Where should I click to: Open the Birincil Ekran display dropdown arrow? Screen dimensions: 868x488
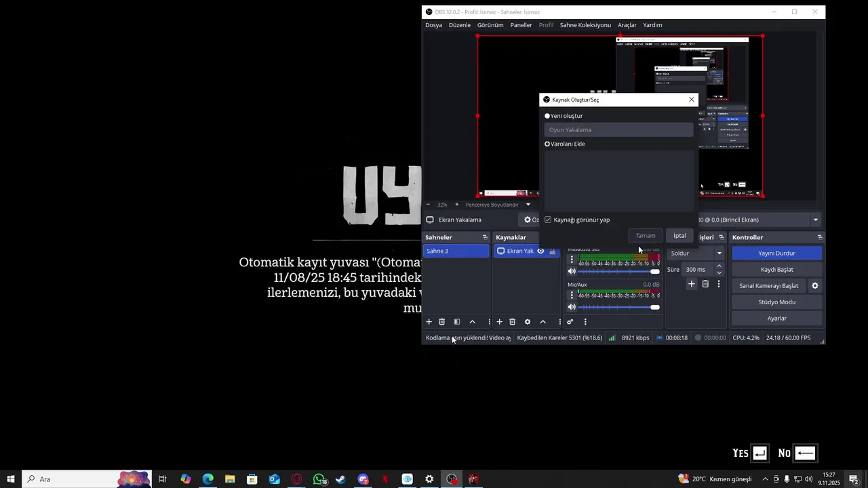[x=816, y=220]
